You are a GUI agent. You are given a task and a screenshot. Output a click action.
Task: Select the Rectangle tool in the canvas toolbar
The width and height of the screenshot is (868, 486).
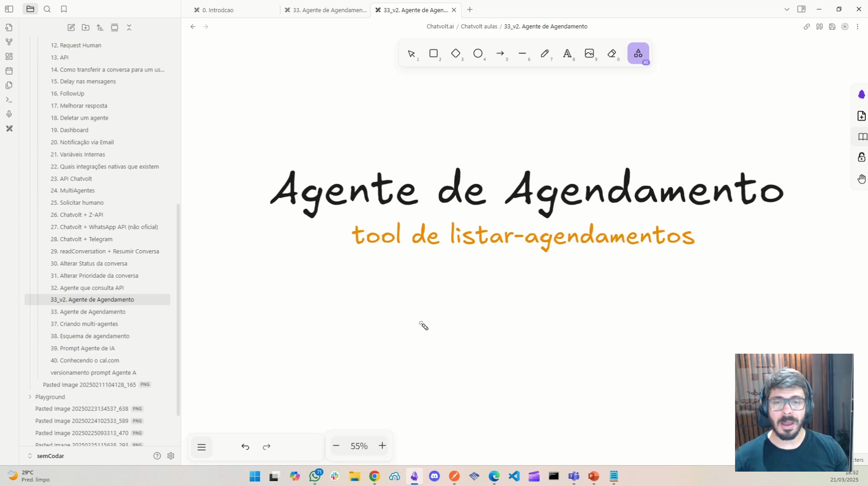tap(434, 54)
